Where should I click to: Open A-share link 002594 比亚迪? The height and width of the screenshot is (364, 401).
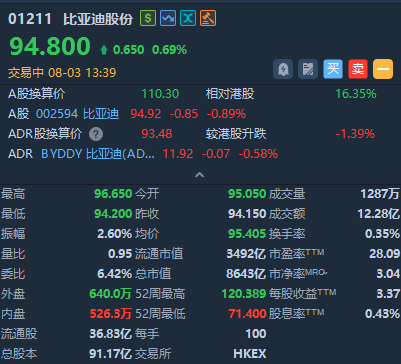pyautogui.click(x=78, y=114)
